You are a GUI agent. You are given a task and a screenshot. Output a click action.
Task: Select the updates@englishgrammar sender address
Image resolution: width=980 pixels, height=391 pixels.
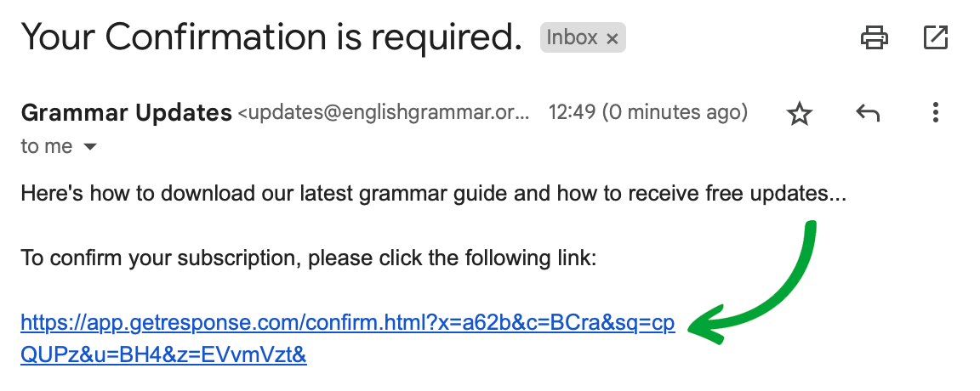383,113
